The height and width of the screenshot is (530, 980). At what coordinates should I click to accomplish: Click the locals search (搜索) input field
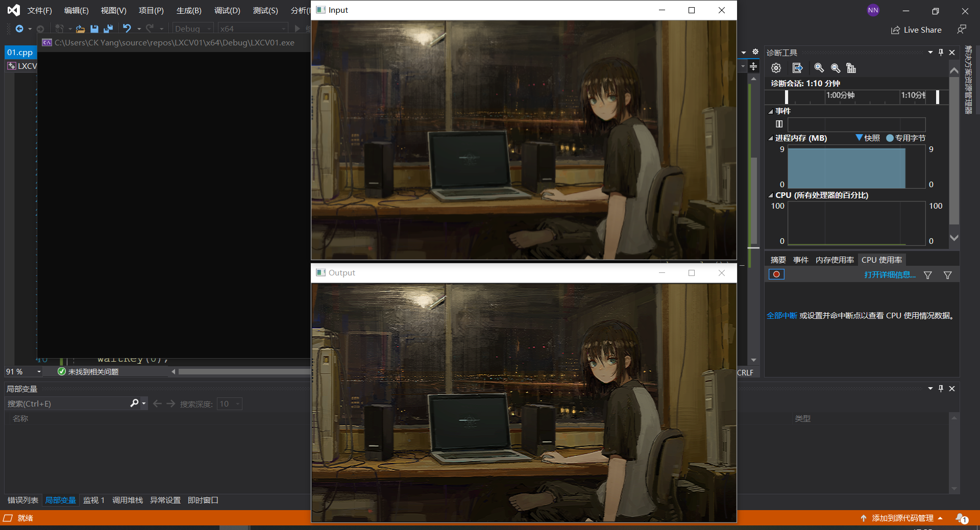(x=67, y=403)
